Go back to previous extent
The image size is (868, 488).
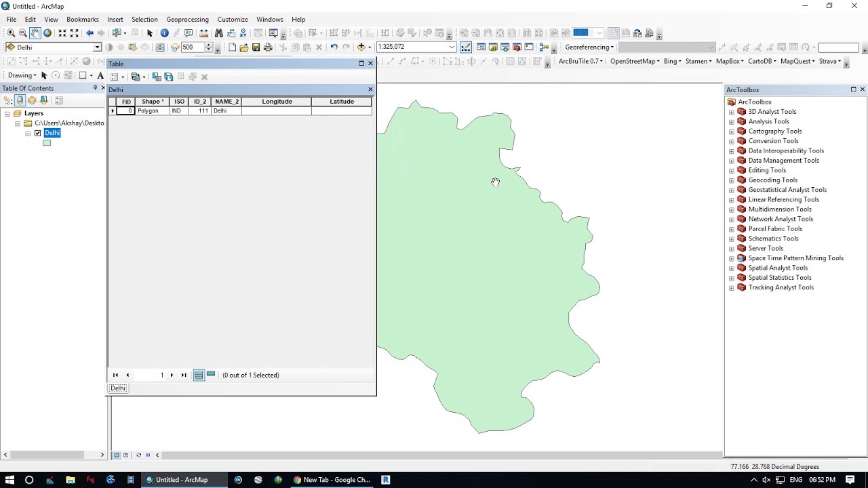pos(90,33)
